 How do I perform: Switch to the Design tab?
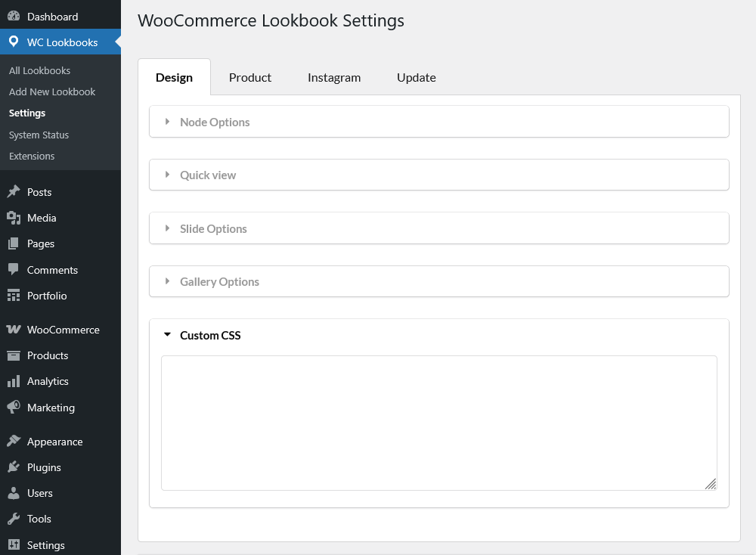pyautogui.click(x=174, y=77)
